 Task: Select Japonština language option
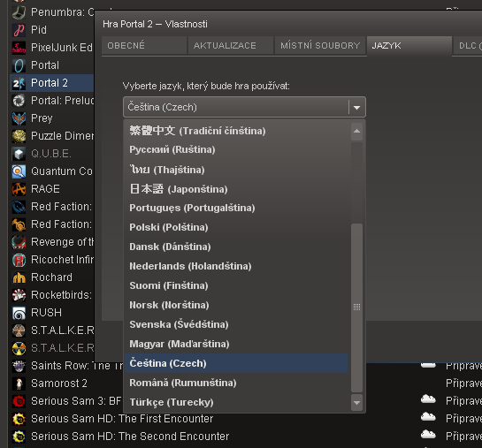coord(236,189)
